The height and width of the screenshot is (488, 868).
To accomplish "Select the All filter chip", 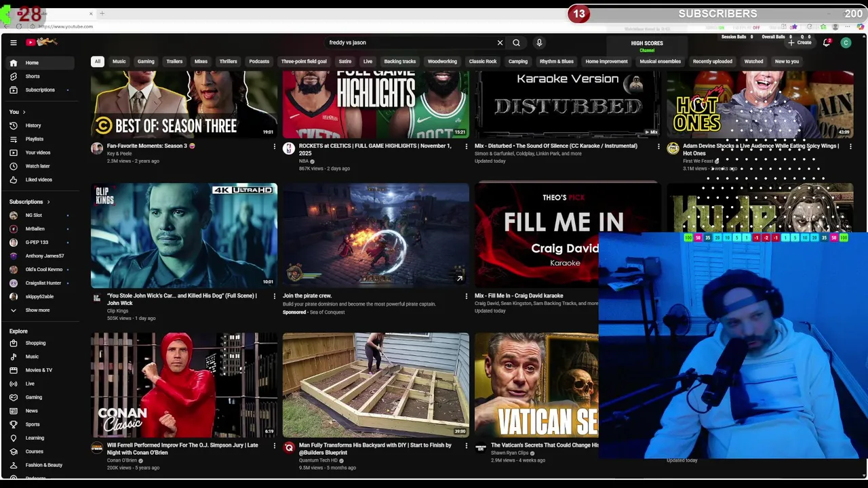I will [x=98, y=61].
